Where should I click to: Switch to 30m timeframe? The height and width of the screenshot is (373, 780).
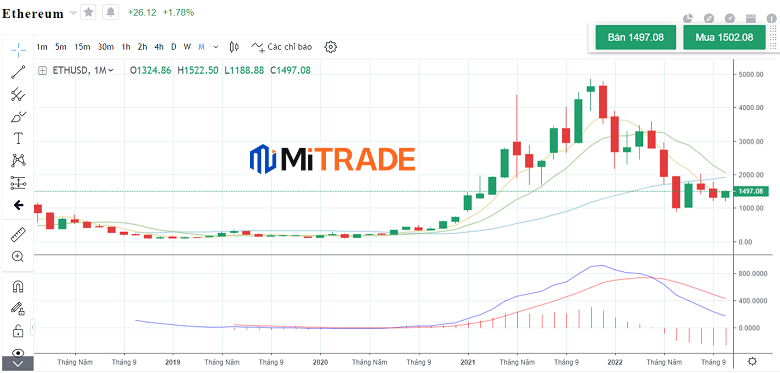pyautogui.click(x=105, y=47)
